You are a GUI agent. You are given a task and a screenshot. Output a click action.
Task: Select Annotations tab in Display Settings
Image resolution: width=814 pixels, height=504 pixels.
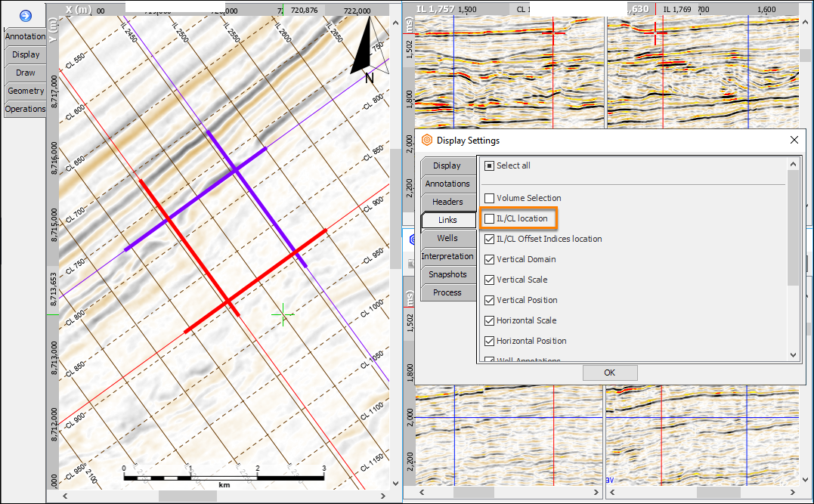[x=447, y=184]
